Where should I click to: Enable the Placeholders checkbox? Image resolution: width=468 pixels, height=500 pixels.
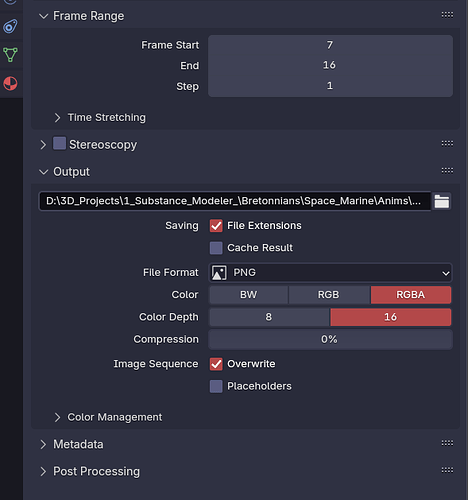[216, 386]
